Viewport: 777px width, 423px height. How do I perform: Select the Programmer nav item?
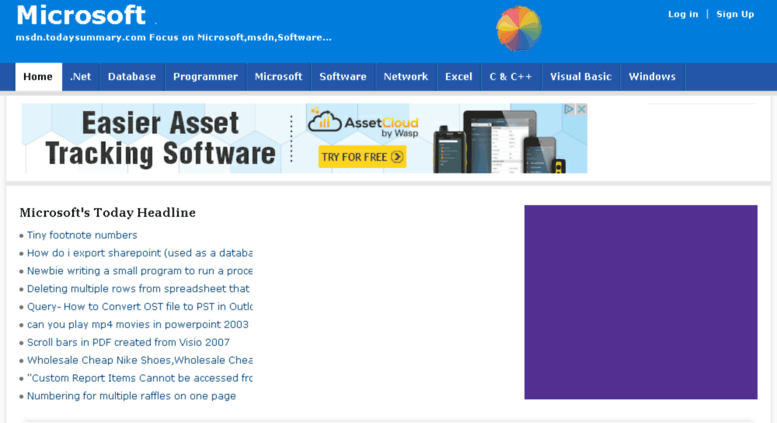tap(206, 77)
